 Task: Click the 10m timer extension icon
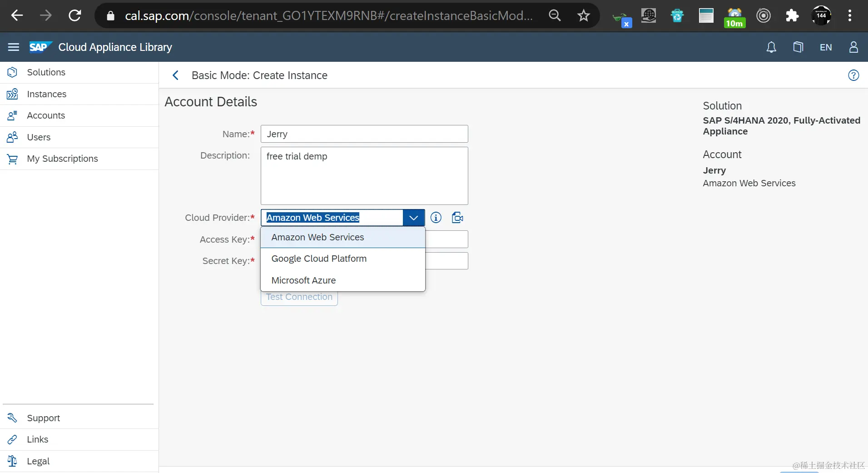coord(734,17)
